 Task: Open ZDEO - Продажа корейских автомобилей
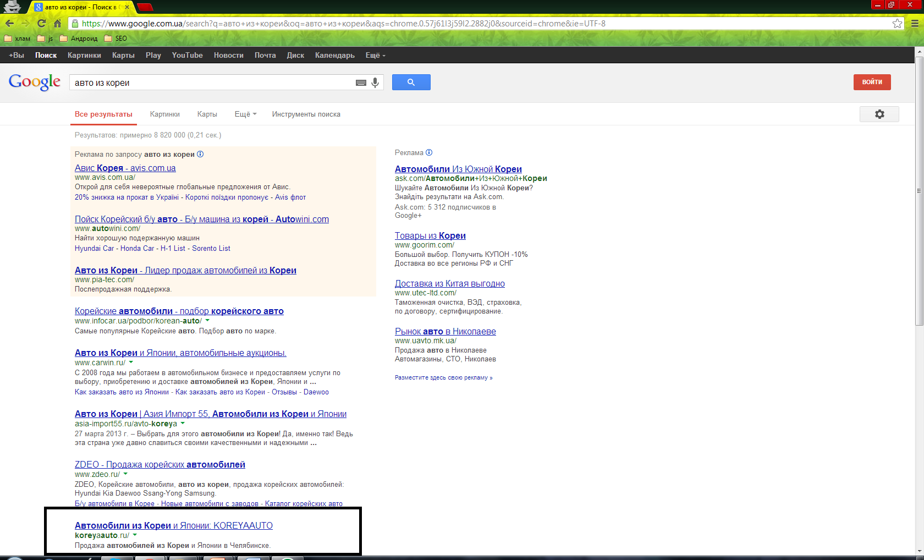tap(160, 464)
